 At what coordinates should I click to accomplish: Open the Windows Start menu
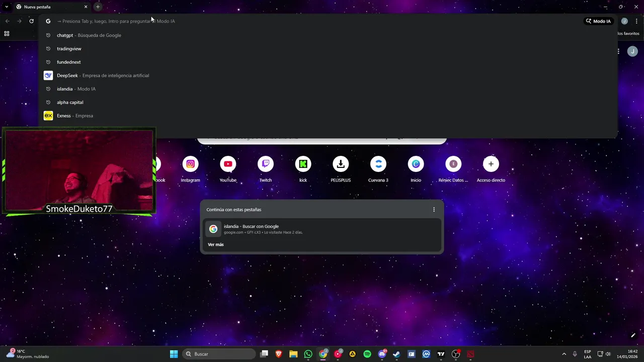[174, 354]
